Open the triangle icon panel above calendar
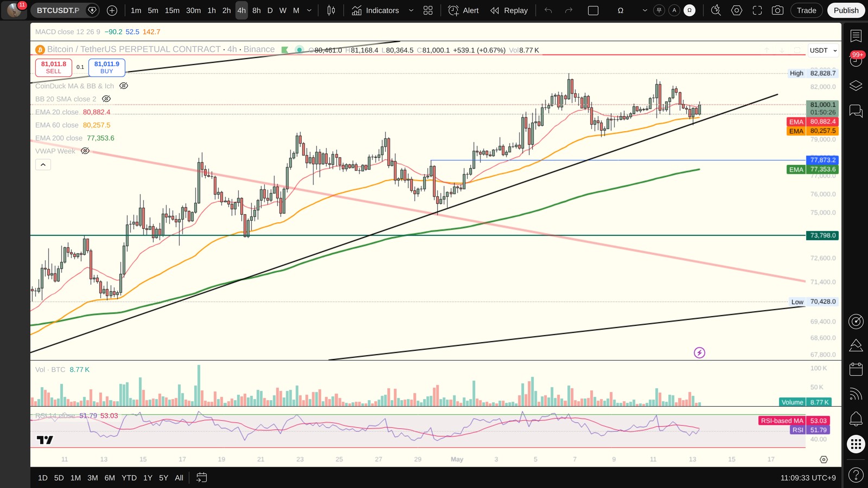 [x=856, y=345]
